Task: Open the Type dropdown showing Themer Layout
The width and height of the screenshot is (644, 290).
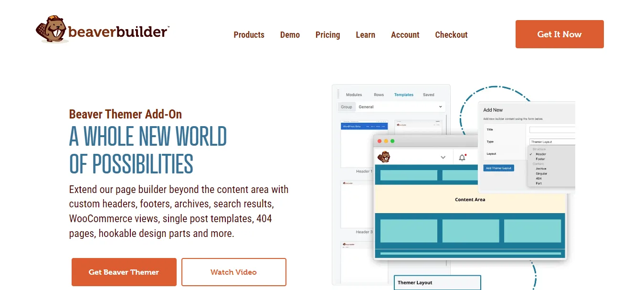Action: pos(552,142)
